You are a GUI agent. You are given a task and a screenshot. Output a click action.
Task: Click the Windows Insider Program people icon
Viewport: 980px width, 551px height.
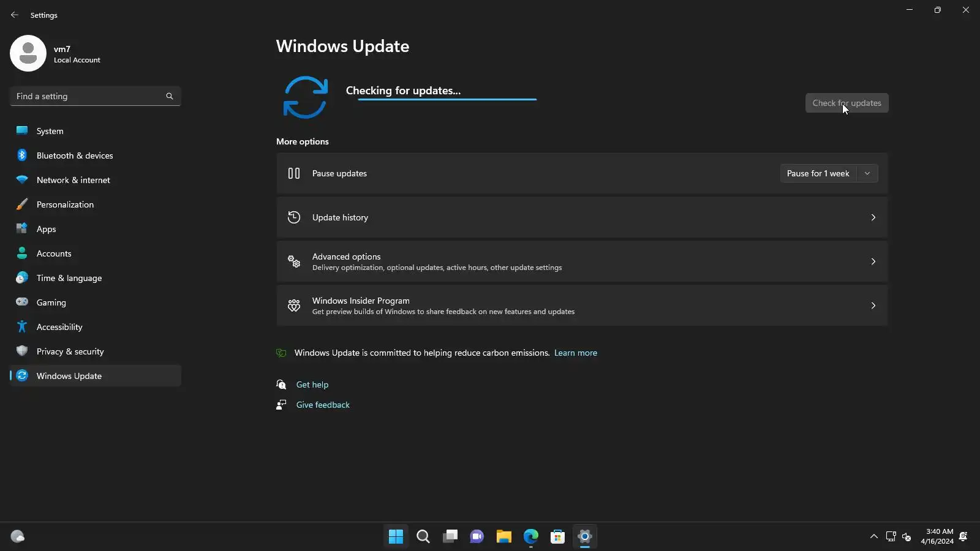point(294,305)
